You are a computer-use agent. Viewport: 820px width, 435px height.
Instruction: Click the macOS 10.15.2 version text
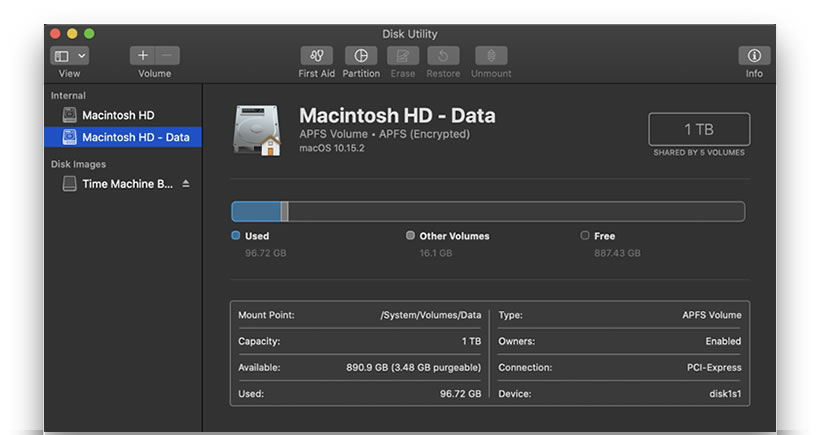332,148
